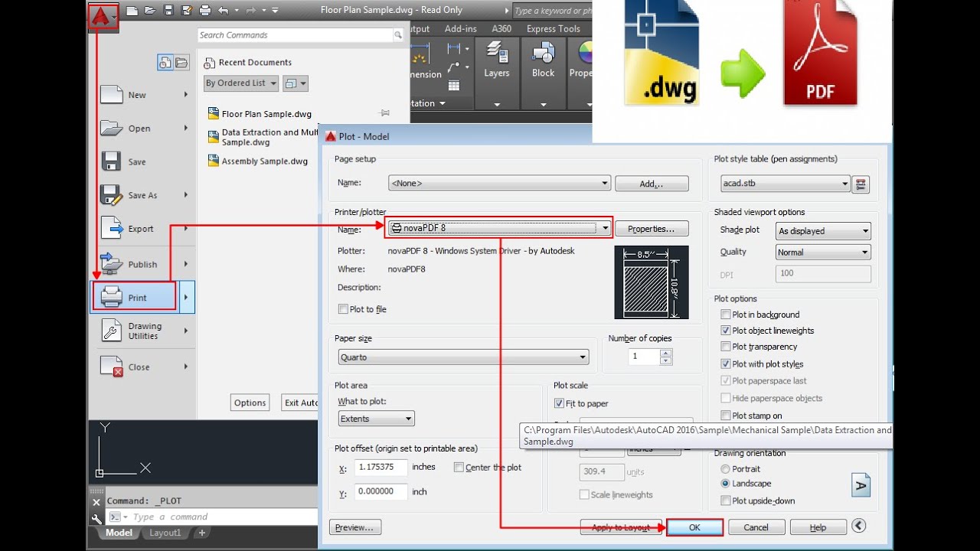Show recent documents view icon
Viewport: 980px width, 551px height.
click(165, 63)
